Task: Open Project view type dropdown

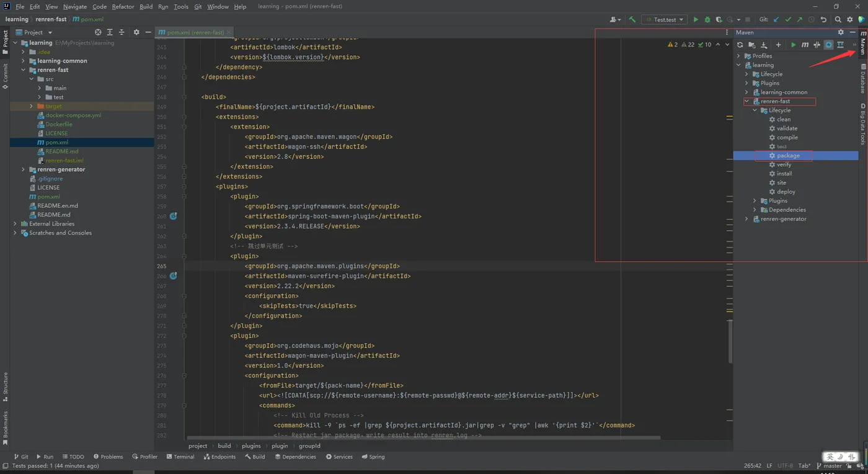Action: click(34, 32)
